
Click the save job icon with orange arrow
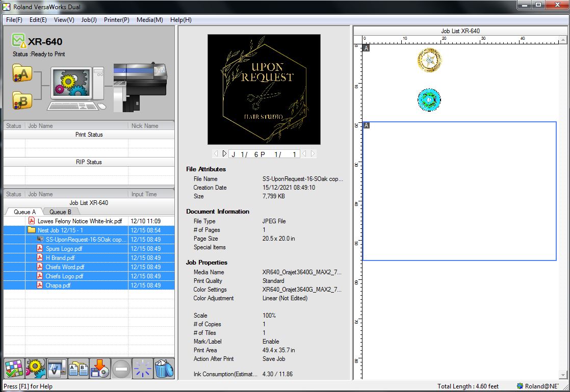tap(100, 368)
